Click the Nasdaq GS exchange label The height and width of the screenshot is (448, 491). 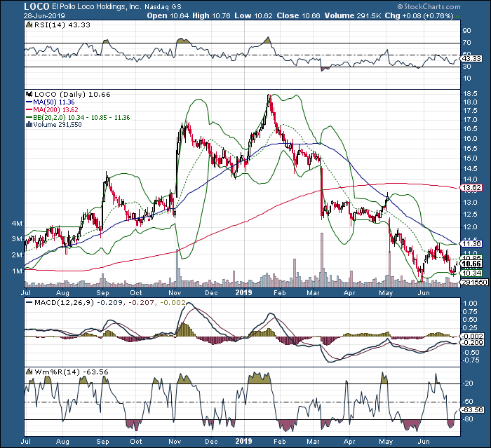pyautogui.click(x=163, y=6)
